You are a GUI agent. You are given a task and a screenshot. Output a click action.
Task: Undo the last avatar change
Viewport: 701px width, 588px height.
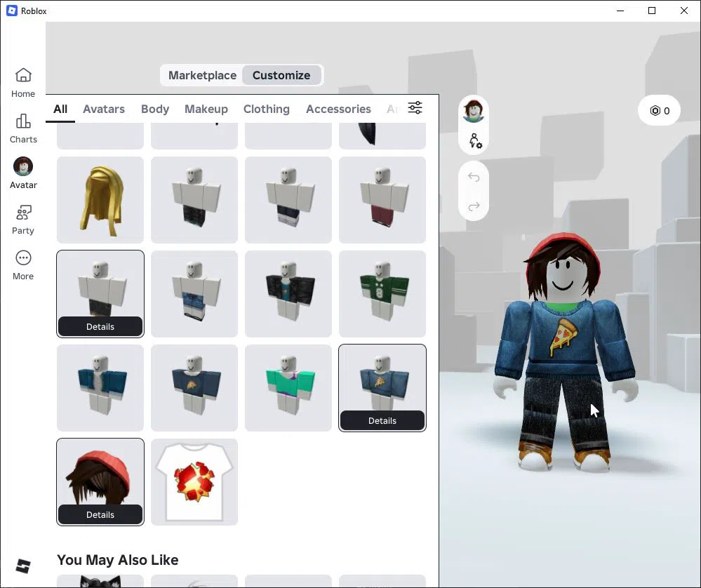(474, 178)
